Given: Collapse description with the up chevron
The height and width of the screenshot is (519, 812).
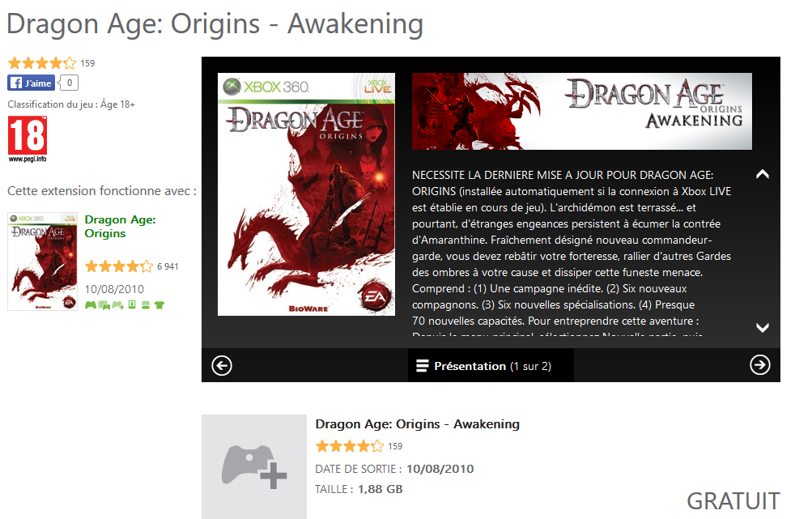Looking at the screenshot, I should pyautogui.click(x=763, y=175).
